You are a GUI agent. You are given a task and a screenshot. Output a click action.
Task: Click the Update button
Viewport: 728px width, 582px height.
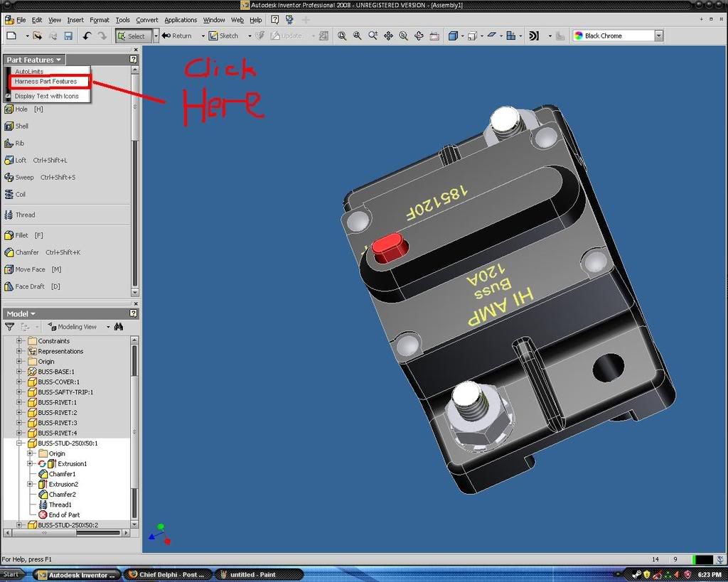point(287,36)
